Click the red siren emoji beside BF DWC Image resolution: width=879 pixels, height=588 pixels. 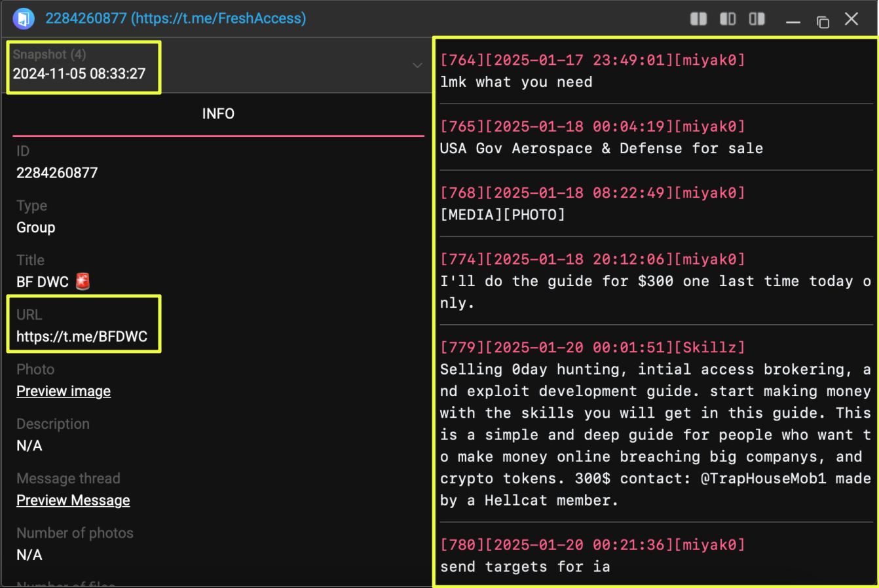[83, 282]
